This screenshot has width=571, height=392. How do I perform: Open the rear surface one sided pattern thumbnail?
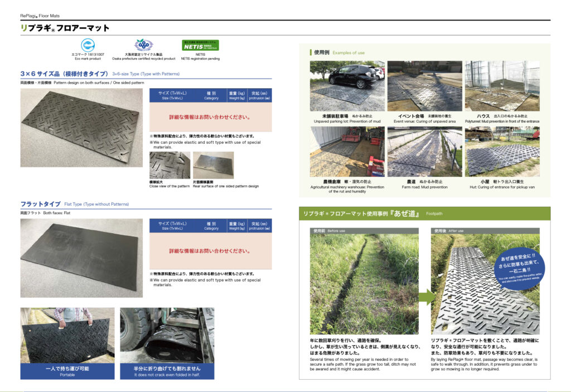(213, 165)
